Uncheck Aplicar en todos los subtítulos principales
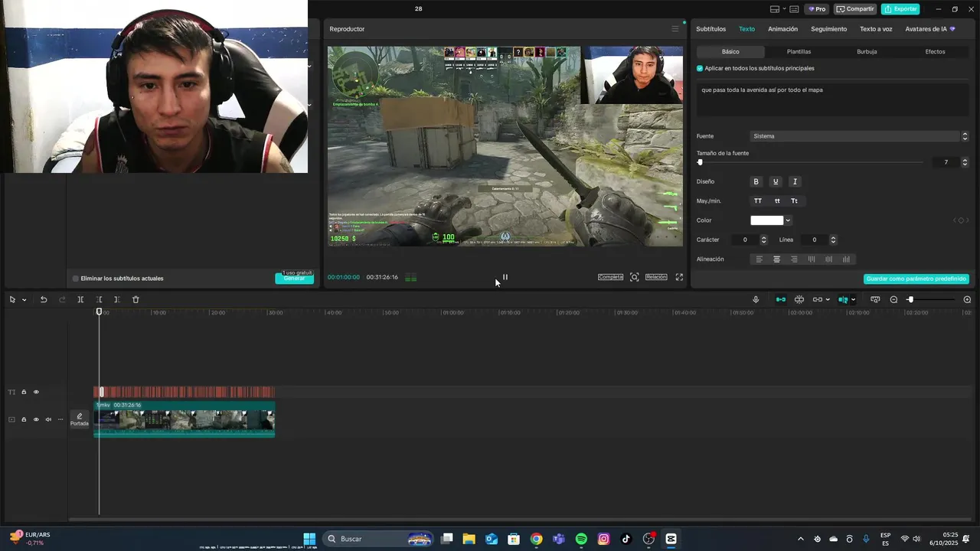This screenshot has height=551, width=980. 700,68
